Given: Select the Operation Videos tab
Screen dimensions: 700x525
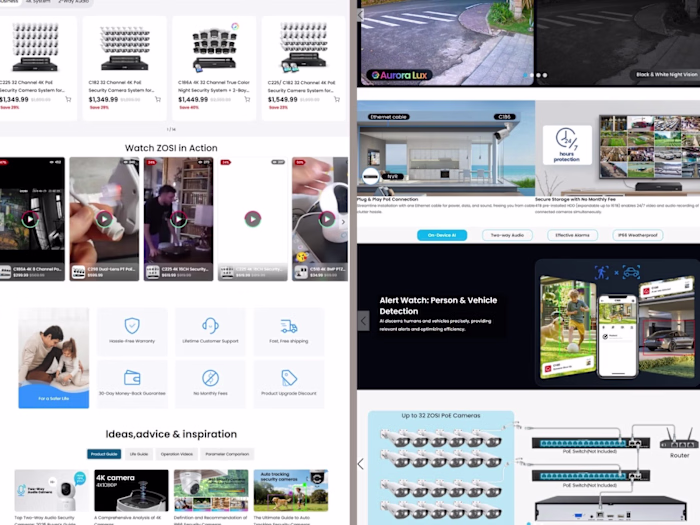Looking at the screenshot, I should (x=177, y=454).
